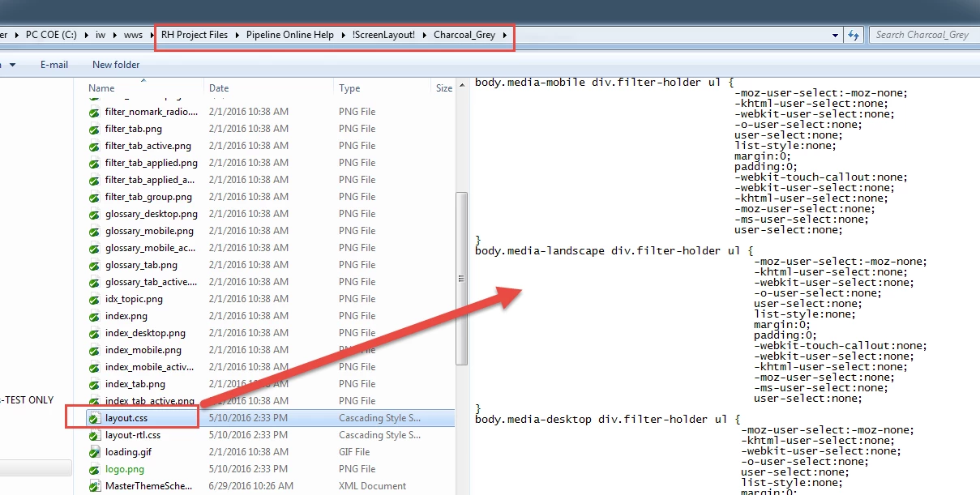Click the file icon of index_tab.png

(x=94, y=384)
